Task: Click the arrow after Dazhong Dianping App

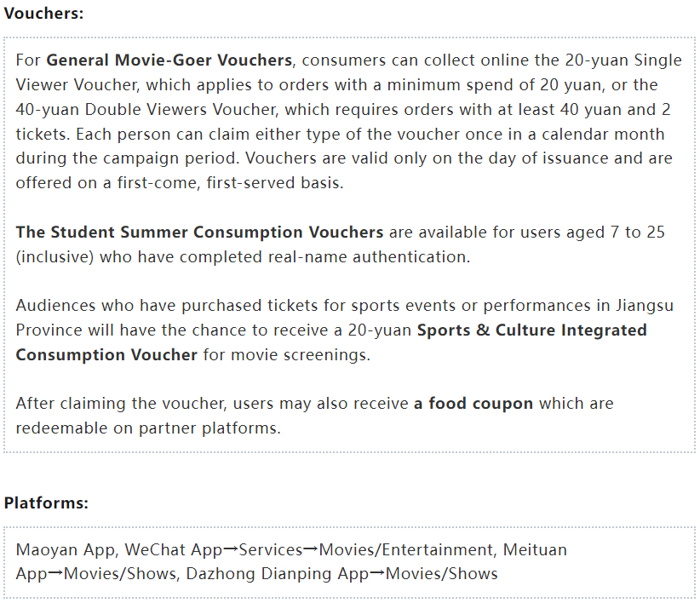Action: point(377,573)
